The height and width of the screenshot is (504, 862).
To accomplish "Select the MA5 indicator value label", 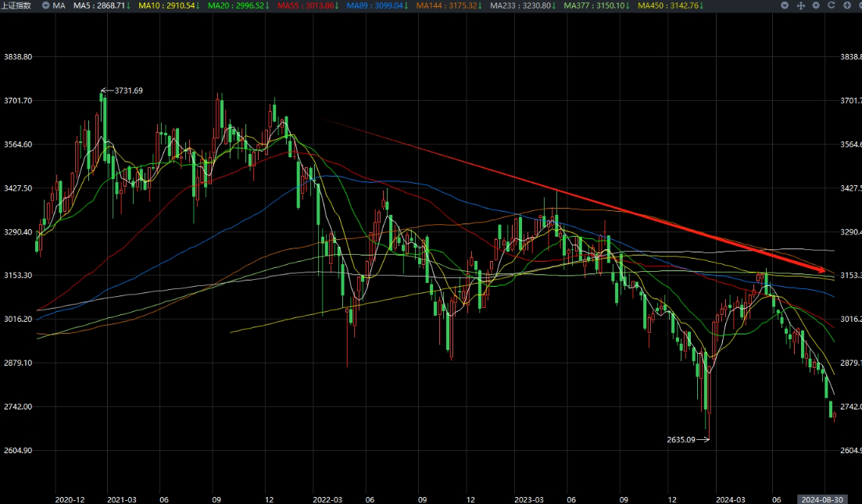I will click(x=102, y=5).
